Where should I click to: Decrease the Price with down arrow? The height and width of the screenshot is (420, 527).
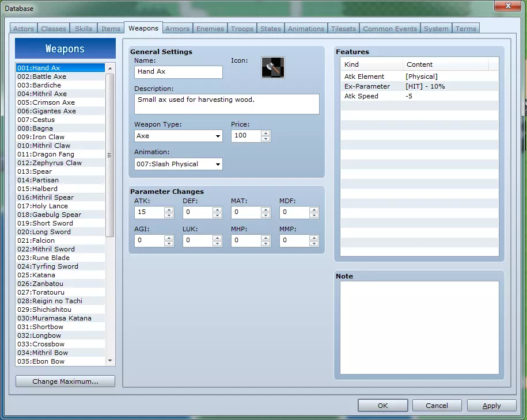tap(266, 139)
